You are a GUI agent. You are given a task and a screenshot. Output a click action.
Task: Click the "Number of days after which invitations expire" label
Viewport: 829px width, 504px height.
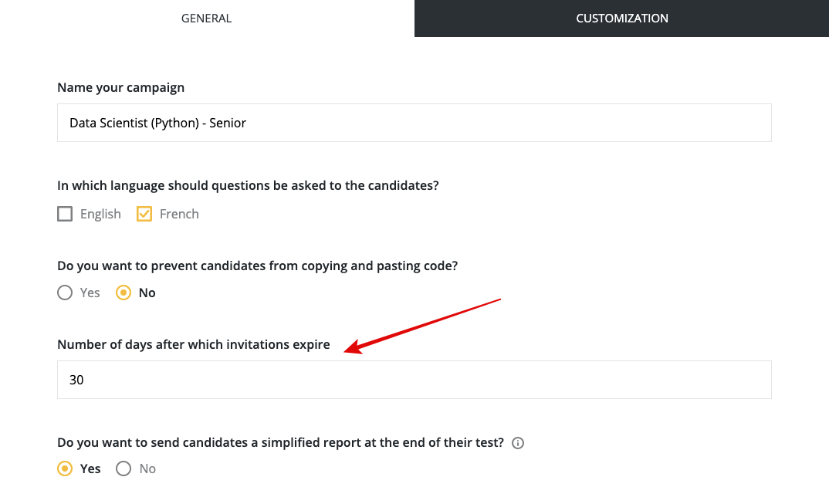coord(194,344)
